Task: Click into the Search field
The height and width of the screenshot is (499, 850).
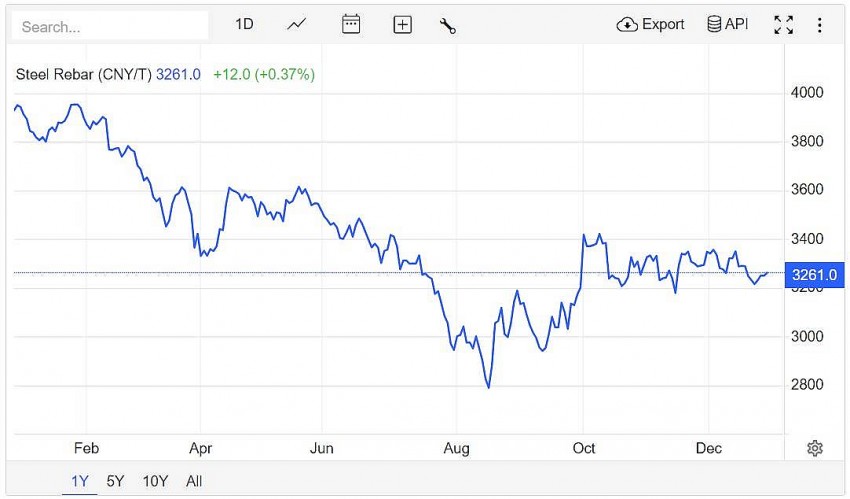Action: tap(110, 26)
